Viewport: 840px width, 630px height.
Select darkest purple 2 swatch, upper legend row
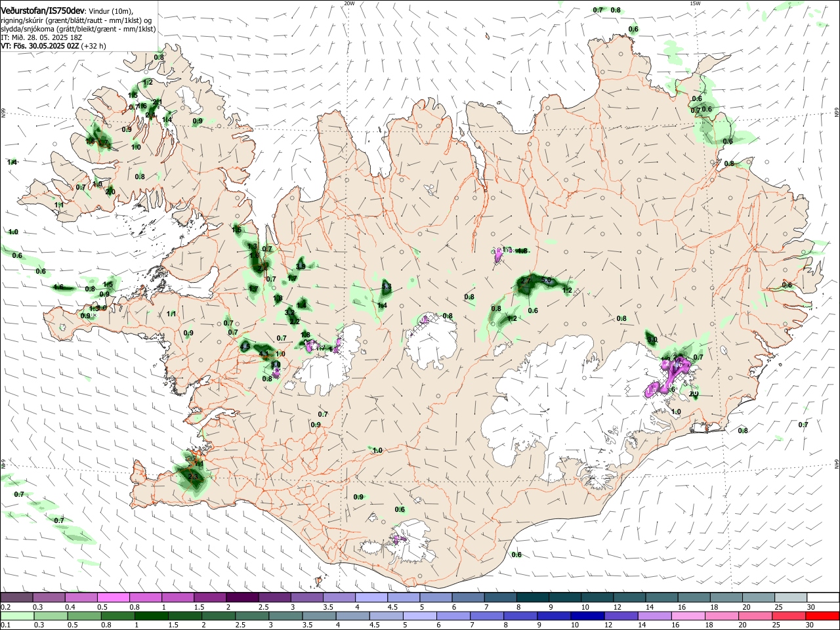pos(242,598)
